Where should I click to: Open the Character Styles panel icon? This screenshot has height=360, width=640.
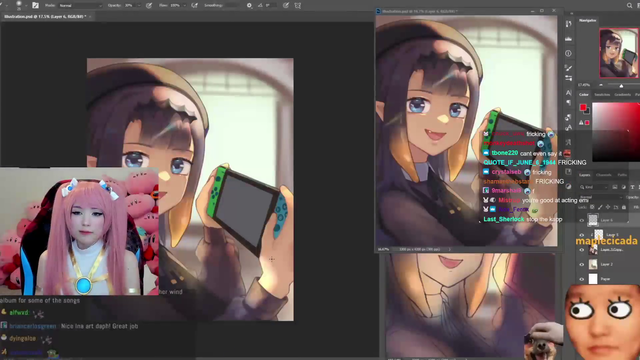pos(568,128)
